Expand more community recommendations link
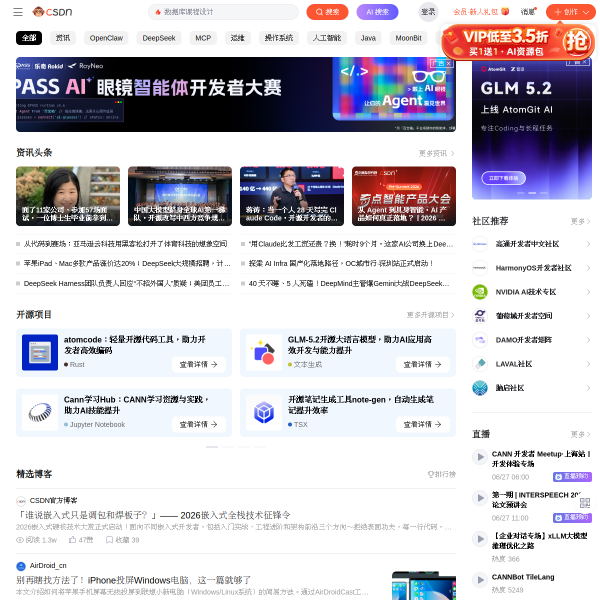 (x=580, y=222)
